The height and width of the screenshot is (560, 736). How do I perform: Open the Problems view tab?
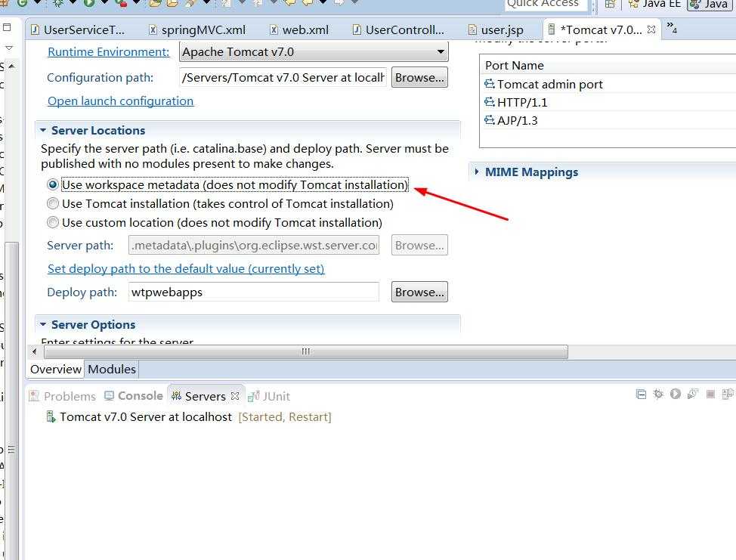[x=63, y=396]
